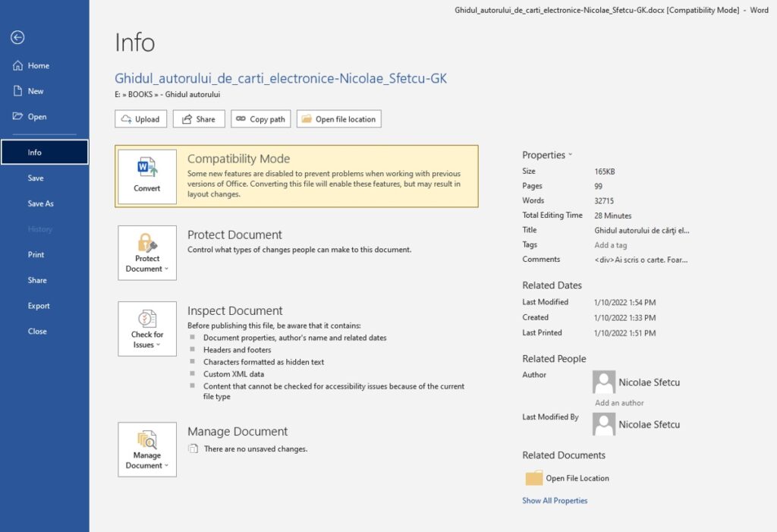Click the Comments property value
This screenshot has width=777, height=532.
(640, 260)
